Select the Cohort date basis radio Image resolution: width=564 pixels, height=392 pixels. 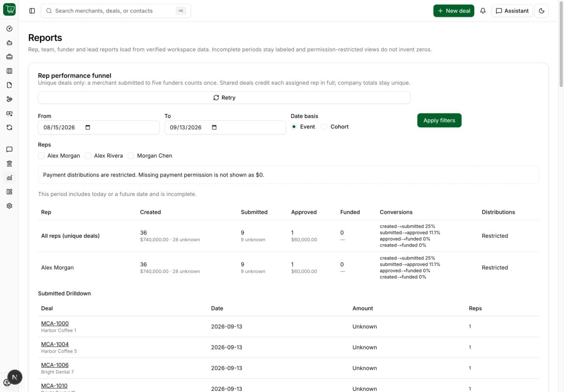pos(324,127)
